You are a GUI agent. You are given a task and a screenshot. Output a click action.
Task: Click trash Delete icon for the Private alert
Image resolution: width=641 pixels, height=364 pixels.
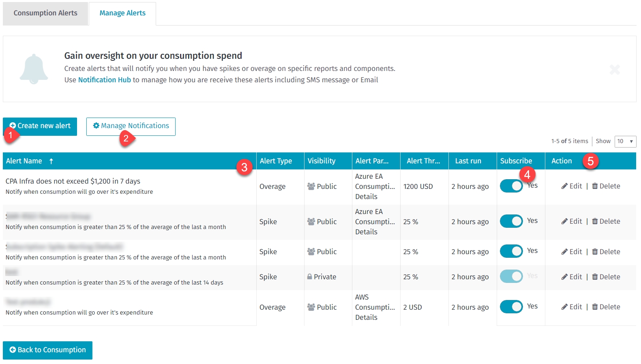point(595,277)
